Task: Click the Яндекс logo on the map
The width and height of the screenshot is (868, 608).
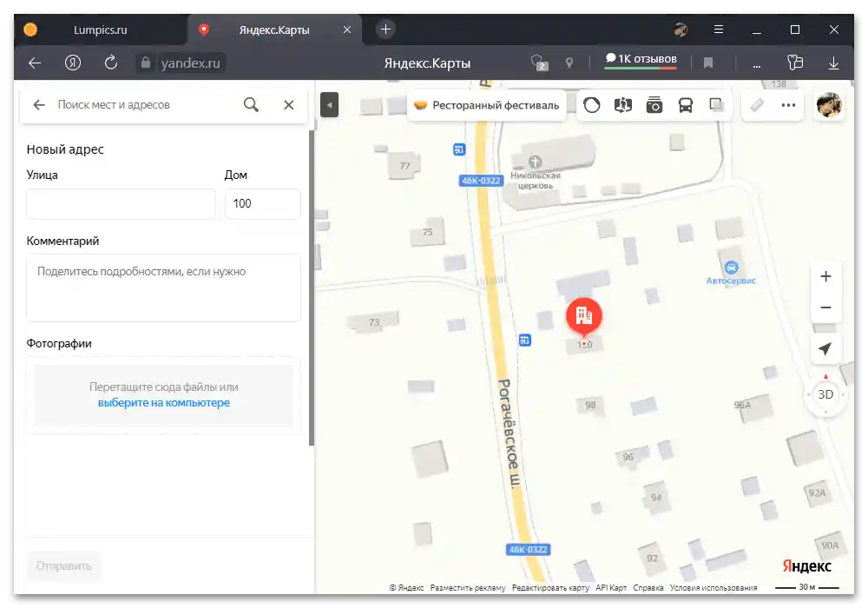Action: click(x=806, y=566)
